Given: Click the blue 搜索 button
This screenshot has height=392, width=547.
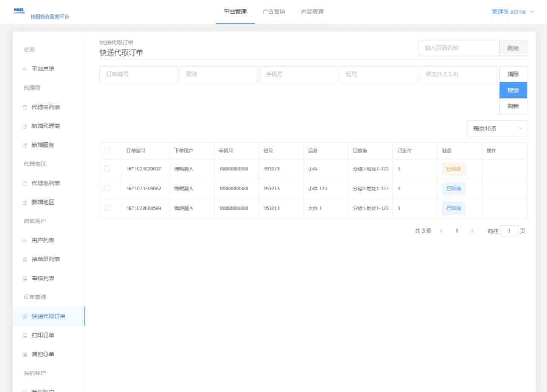Looking at the screenshot, I should [x=513, y=90].
